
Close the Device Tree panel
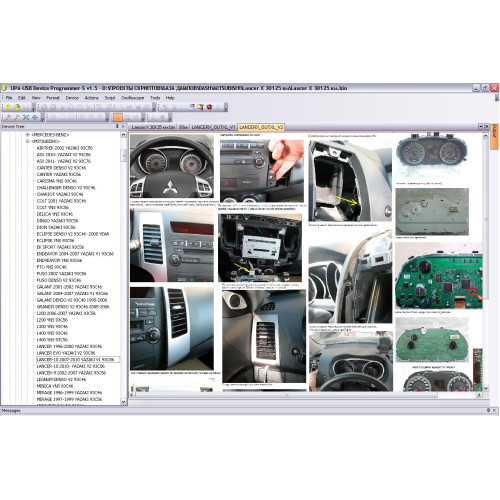123,126
